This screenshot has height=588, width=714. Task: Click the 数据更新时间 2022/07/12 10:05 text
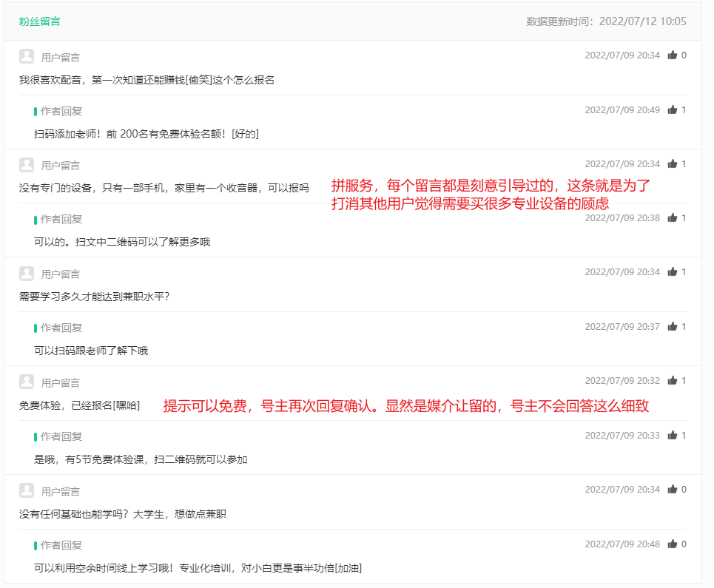tap(606, 21)
